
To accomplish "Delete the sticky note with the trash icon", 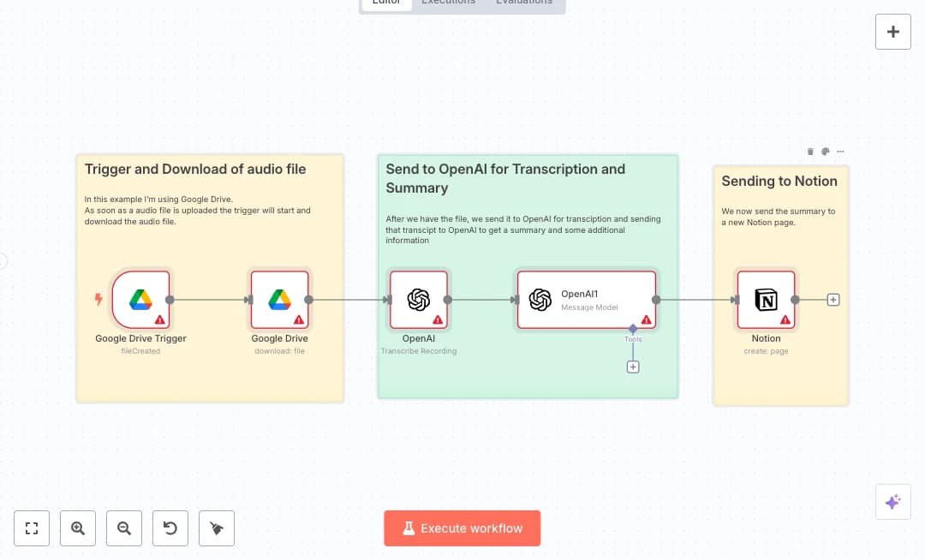I will 810,152.
